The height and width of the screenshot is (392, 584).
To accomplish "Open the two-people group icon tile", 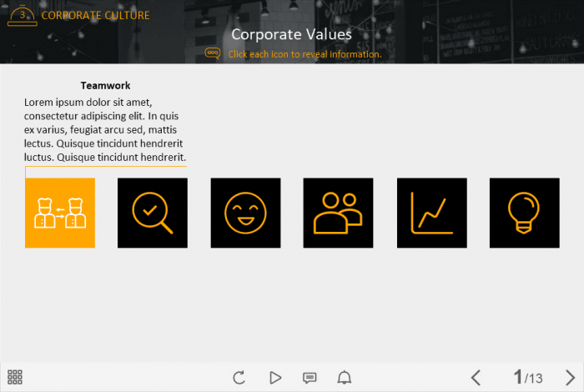I will [x=338, y=213].
